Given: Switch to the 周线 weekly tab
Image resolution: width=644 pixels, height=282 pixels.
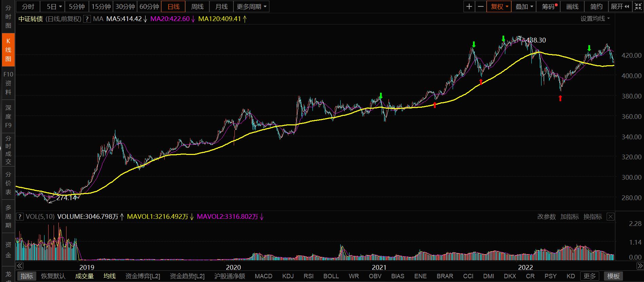Looking at the screenshot, I should [197, 6].
